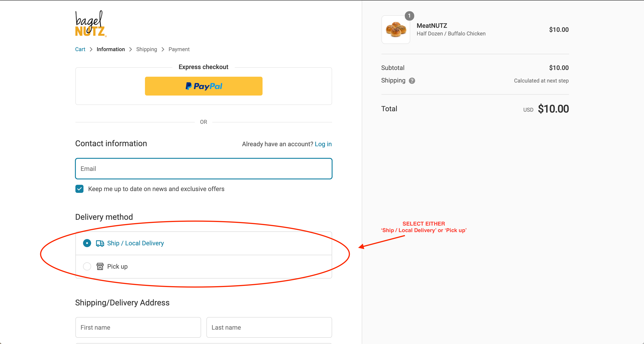
Task: Go back to Cart breadcrumb
Action: click(x=80, y=49)
